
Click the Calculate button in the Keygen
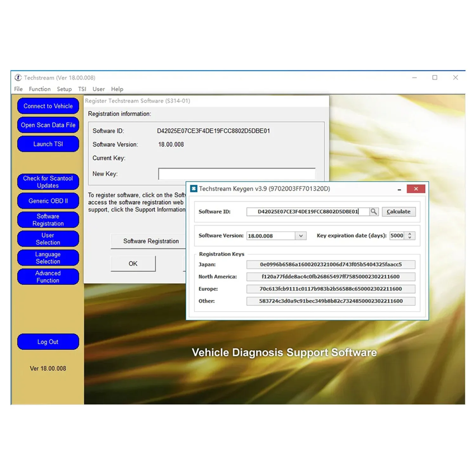pyautogui.click(x=399, y=212)
